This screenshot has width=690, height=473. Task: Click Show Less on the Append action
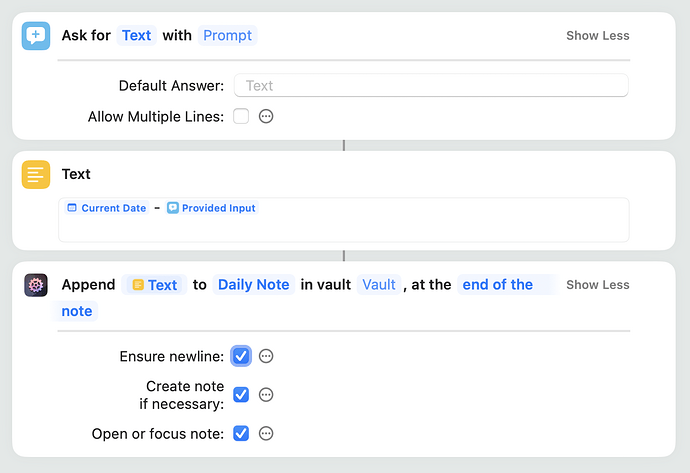597,285
